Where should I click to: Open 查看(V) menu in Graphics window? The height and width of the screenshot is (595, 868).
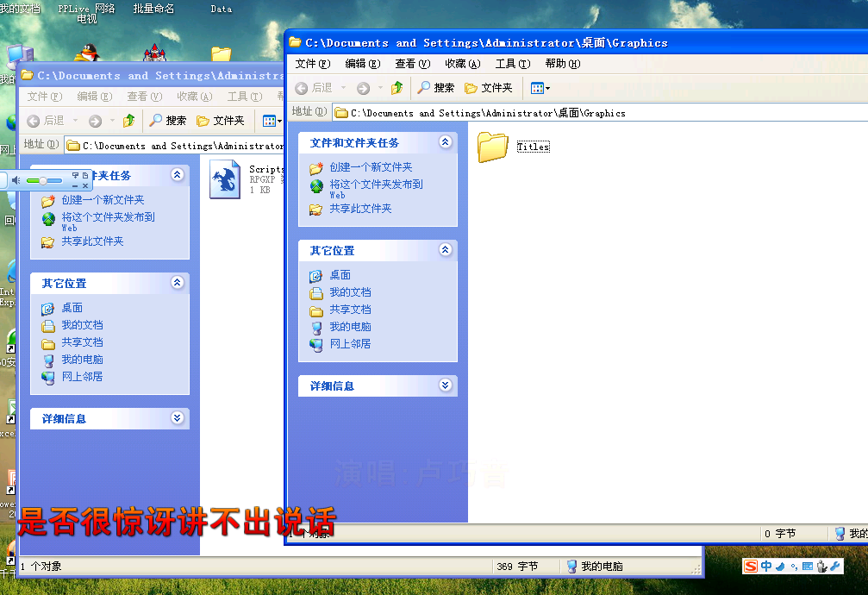(x=412, y=64)
